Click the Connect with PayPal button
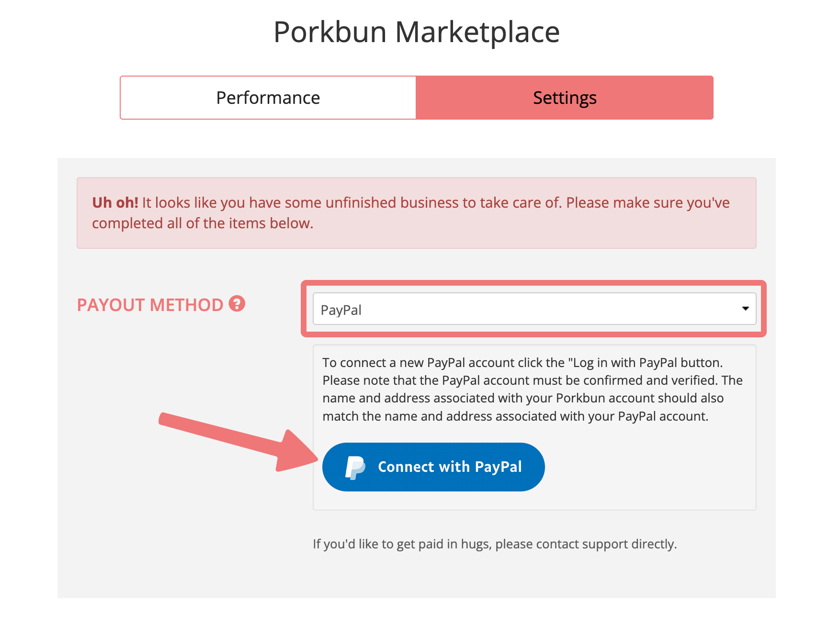Screen dimensions: 840x624 tap(433, 467)
